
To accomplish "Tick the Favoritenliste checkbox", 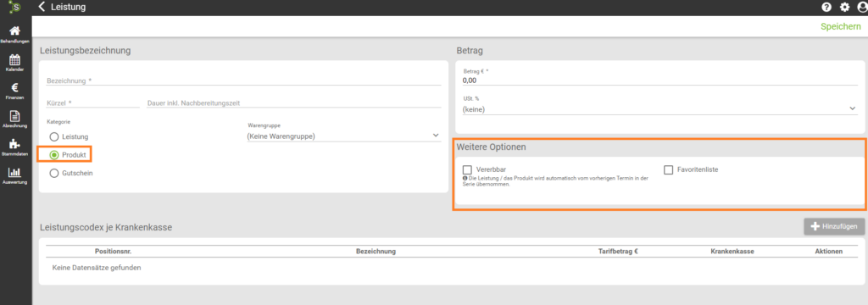I will [x=668, y=169].
